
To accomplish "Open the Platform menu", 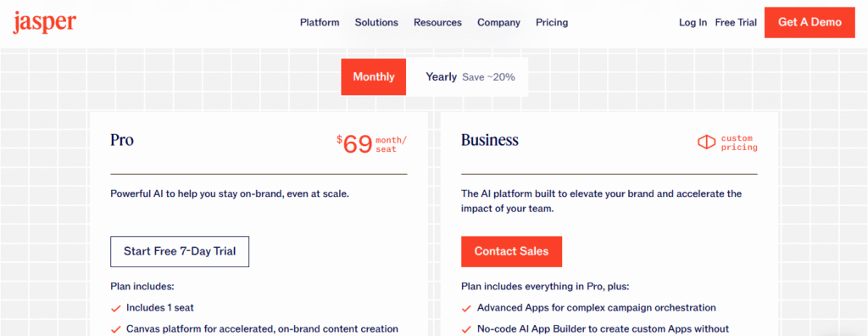I will point(320,23).
